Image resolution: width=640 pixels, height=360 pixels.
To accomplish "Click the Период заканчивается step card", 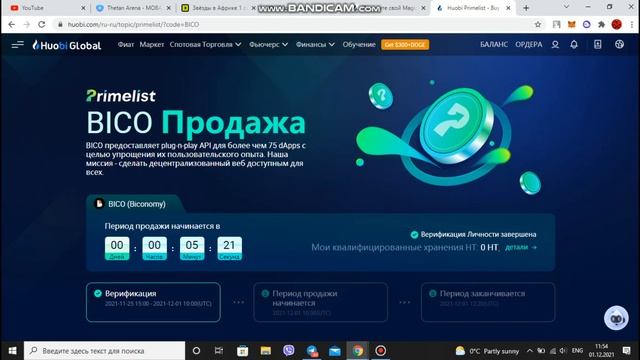I will coord(488,302).
